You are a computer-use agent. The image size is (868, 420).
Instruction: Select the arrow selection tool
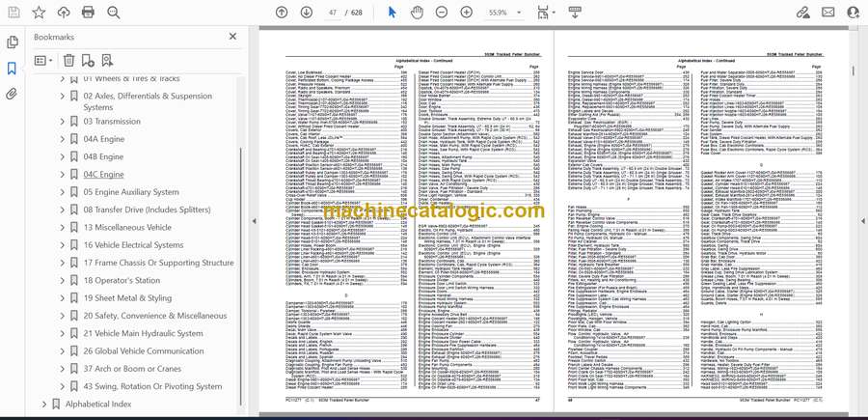click(x=392, y=13)
